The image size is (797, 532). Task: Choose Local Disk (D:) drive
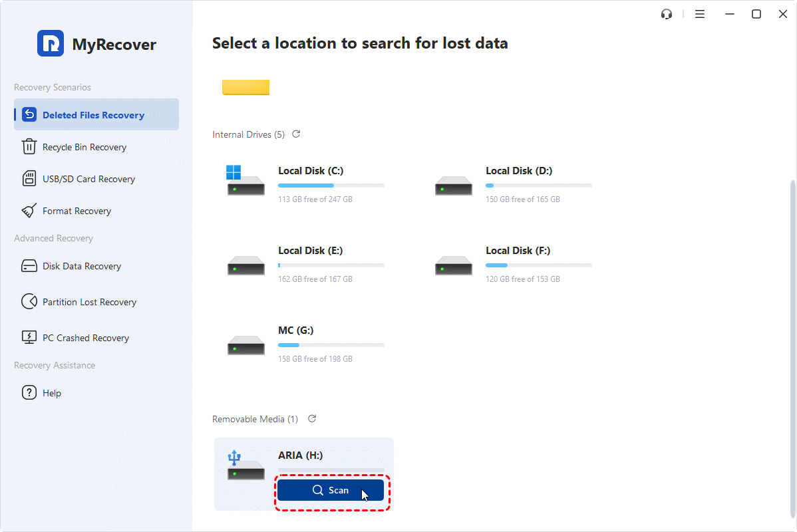pos(518,171)
